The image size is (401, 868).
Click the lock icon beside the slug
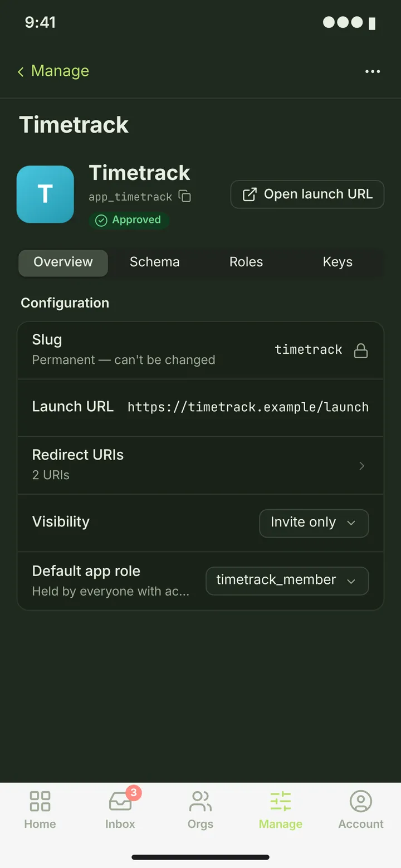point(361,350)
